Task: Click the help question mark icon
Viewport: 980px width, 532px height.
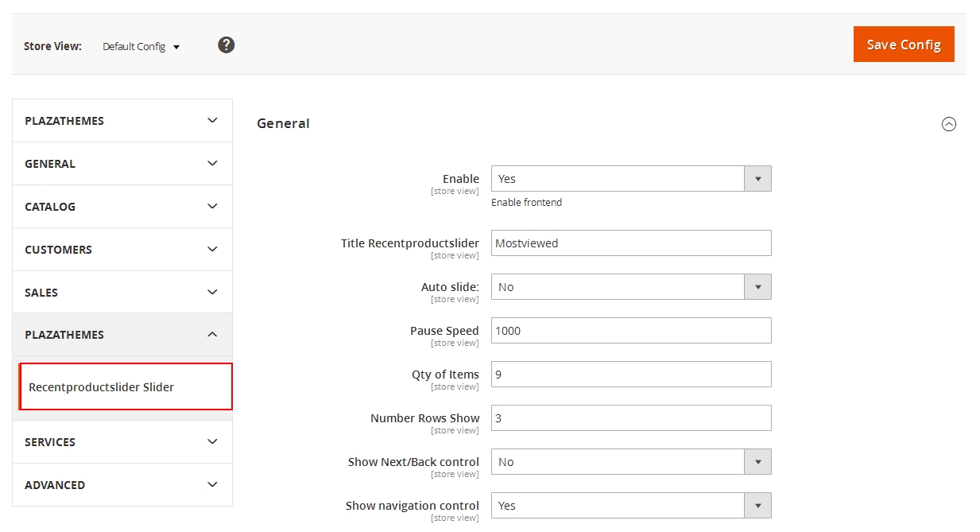Action: [x=227, y=45]
